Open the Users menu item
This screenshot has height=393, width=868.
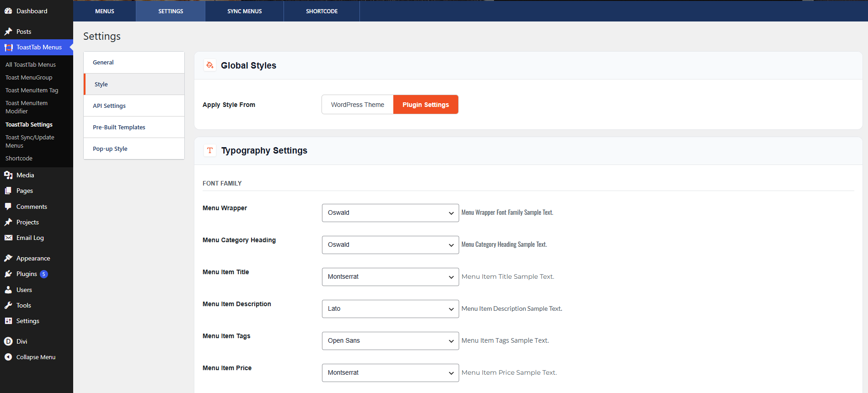(x=37, y=290)
